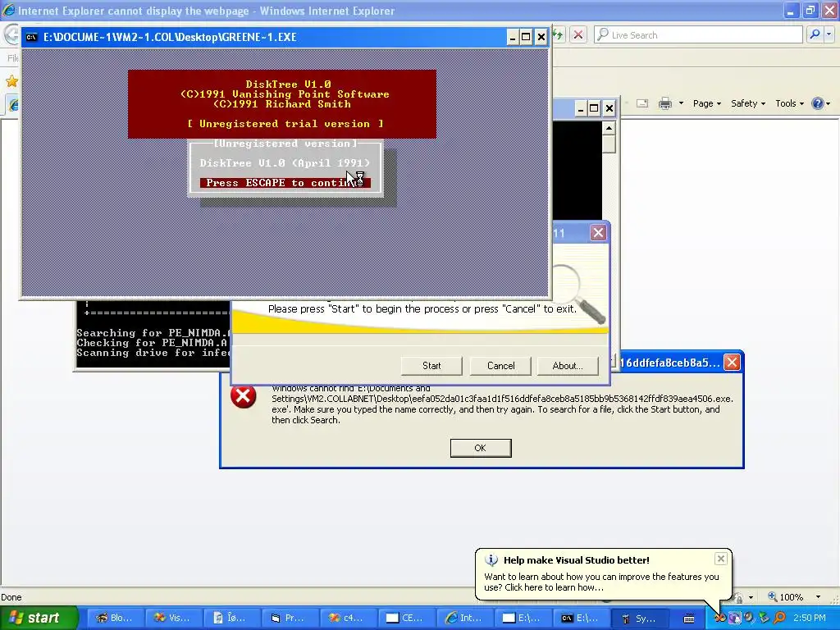This screenshot has width=840, height=630.
Task: Click the Press ESCAPE to continue bar
Action: click(x=285, y=183)
